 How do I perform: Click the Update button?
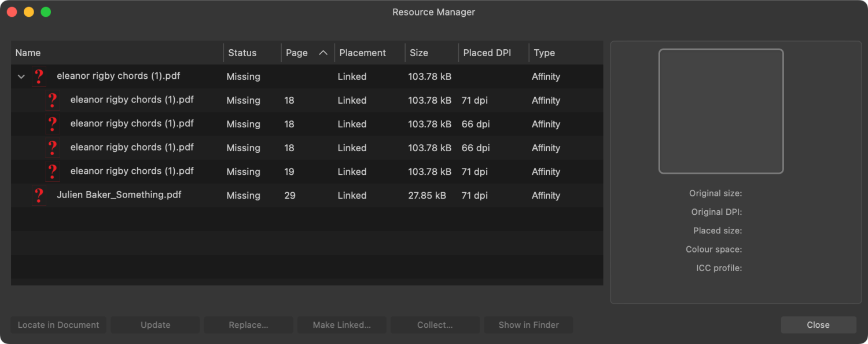click(155, 325)
